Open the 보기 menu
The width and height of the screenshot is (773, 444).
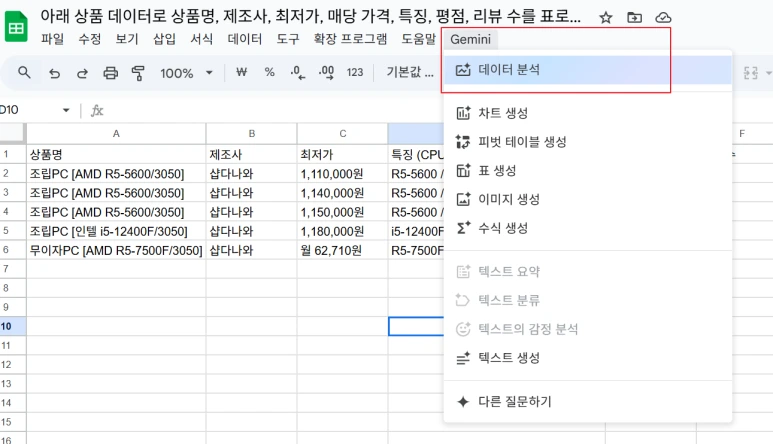click(127, 39)
